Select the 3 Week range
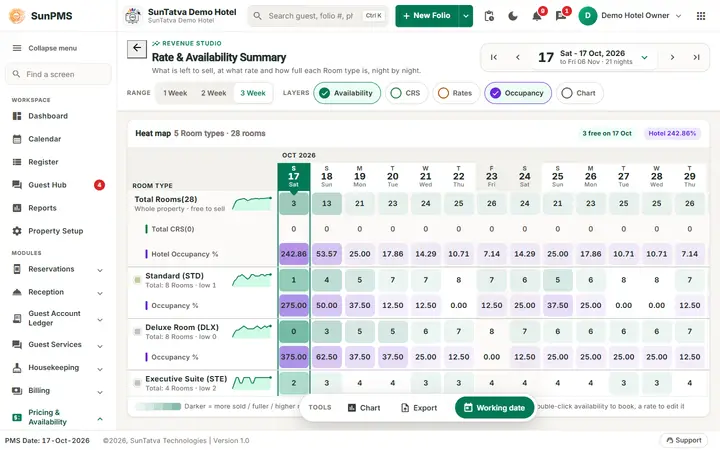720x450 pixels. [253, 93]
